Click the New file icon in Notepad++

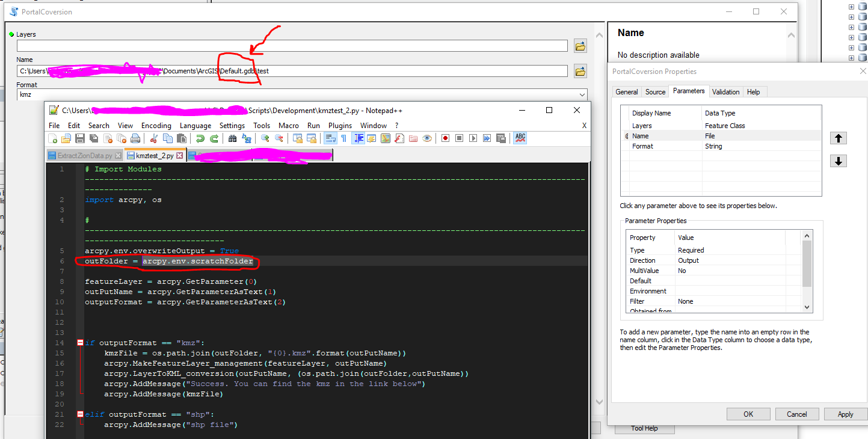point(52,138)
